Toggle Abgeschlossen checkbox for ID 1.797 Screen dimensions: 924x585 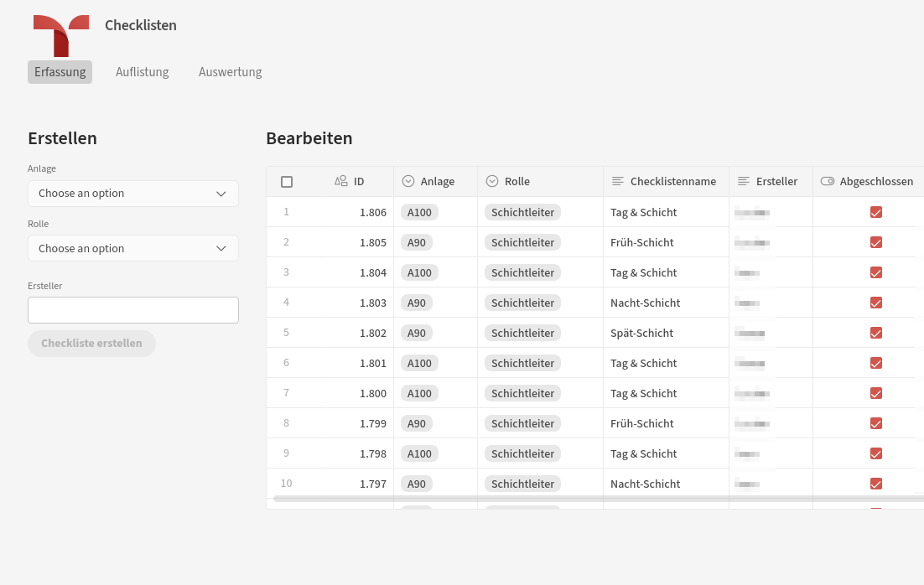click(876, 484)
